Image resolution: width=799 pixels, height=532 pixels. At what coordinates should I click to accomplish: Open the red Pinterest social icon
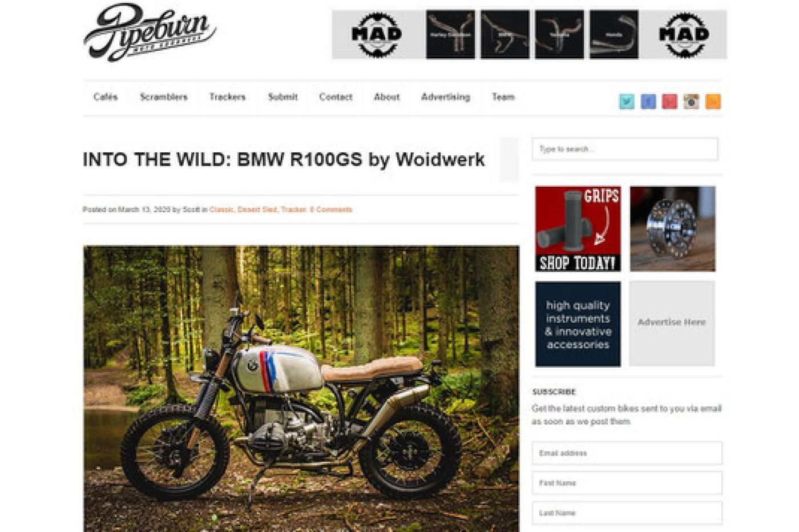tap(669, 102)
